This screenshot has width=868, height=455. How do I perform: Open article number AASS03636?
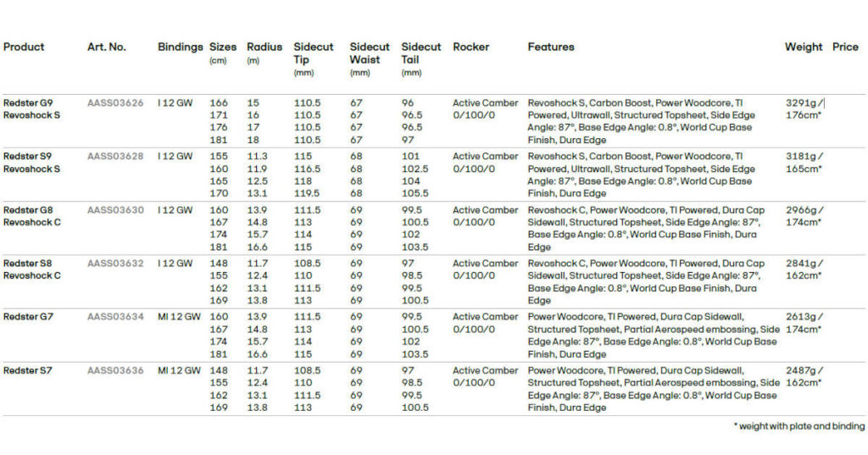click(115, 370)
